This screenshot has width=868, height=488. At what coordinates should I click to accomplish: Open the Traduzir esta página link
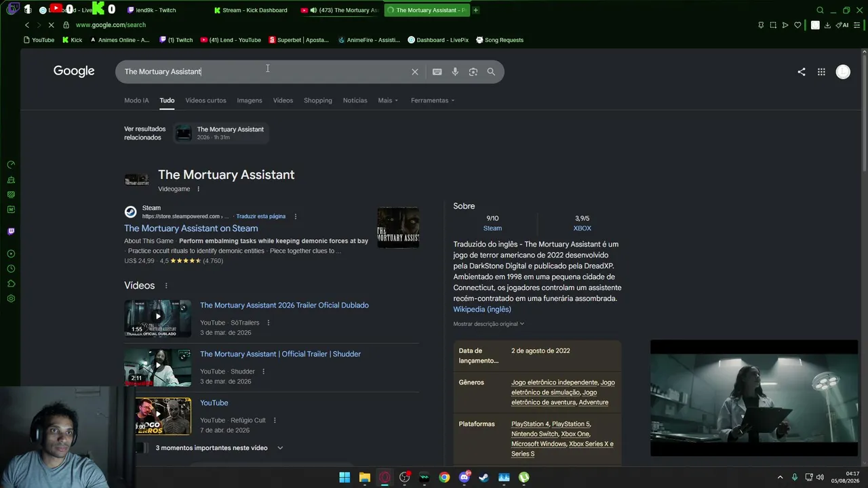(260, 216)
